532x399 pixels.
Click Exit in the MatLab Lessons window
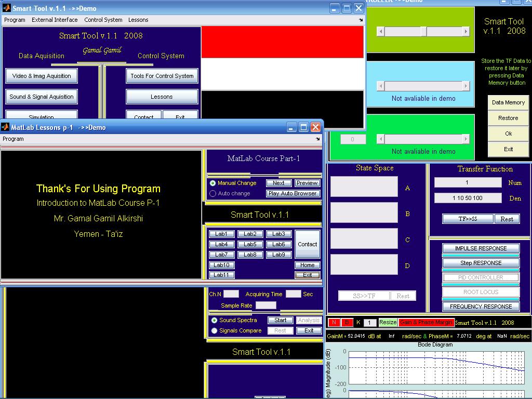tap(308, 275)
